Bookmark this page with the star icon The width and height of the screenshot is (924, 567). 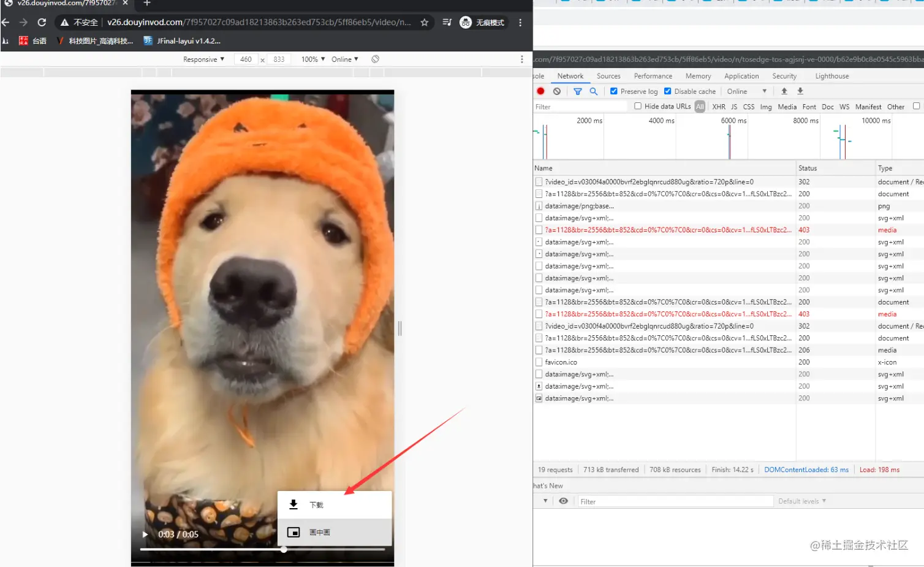[424, 23]
